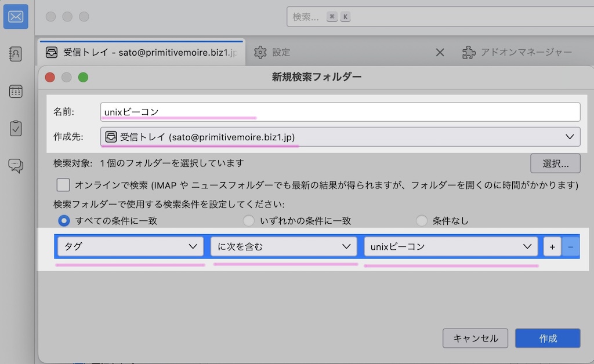The image size is (594, 364).
Task: Expand the unixビーコン tag value dropdown
Action: 451,247
